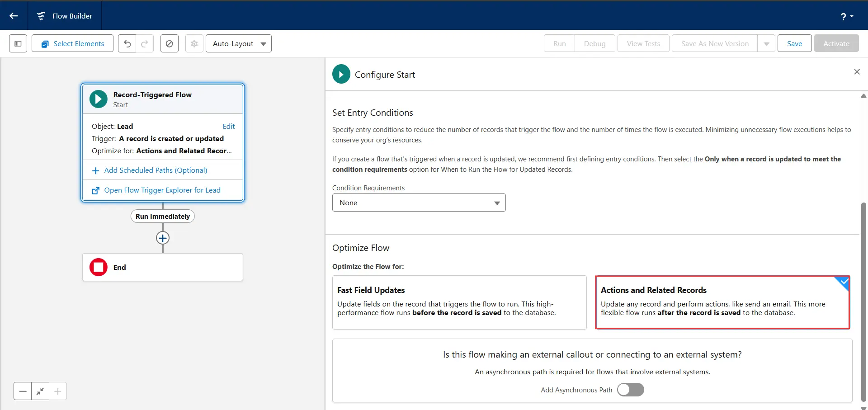Click the Select Elements button
The width and height of the screenshot is (868, 410).
click(72, 43)
